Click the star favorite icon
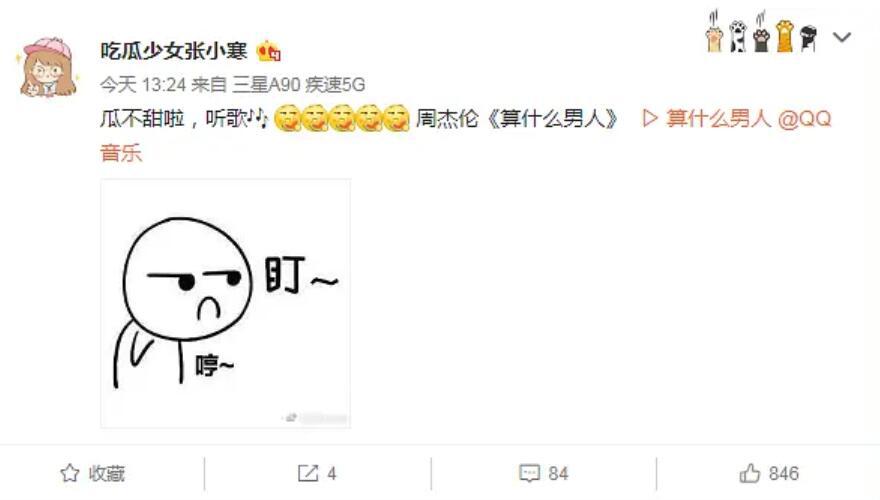 [x=70, y=473]
